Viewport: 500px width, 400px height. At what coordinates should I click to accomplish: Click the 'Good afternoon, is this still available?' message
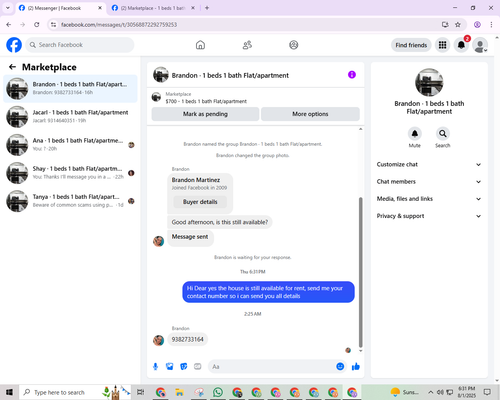pyautogui.click(x=220, y=222)
